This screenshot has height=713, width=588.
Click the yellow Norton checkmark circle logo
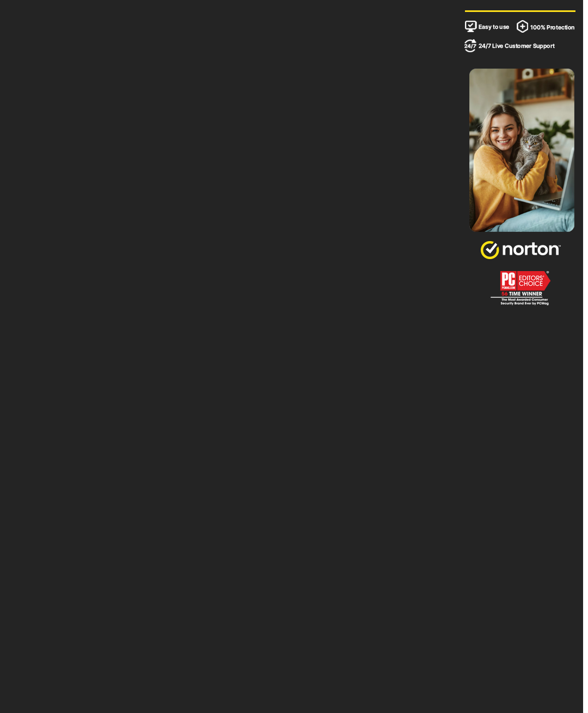(490, 250)
